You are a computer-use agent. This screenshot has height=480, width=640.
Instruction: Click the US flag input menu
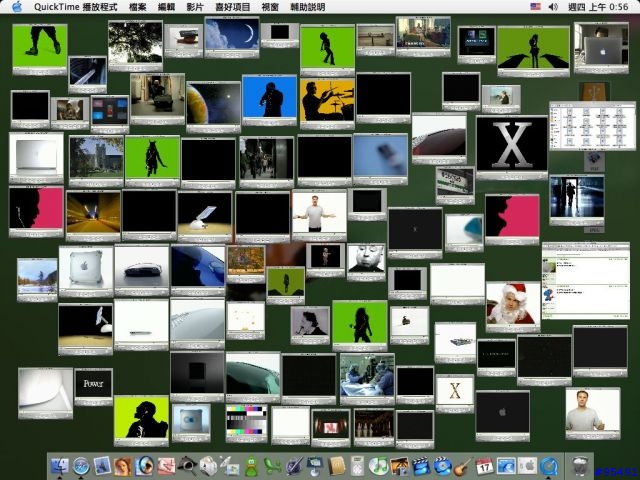pyautogui.click(x=536, y=7)
